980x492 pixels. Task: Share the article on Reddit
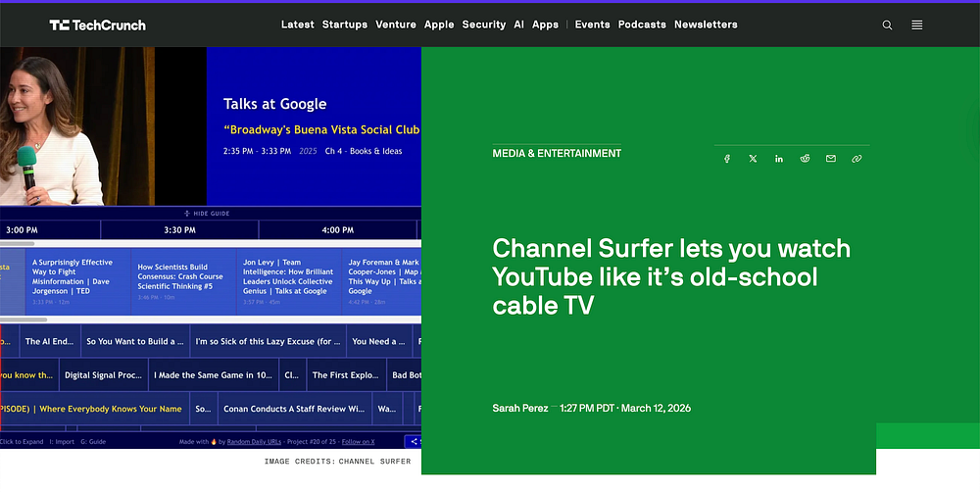pos(805,159)
